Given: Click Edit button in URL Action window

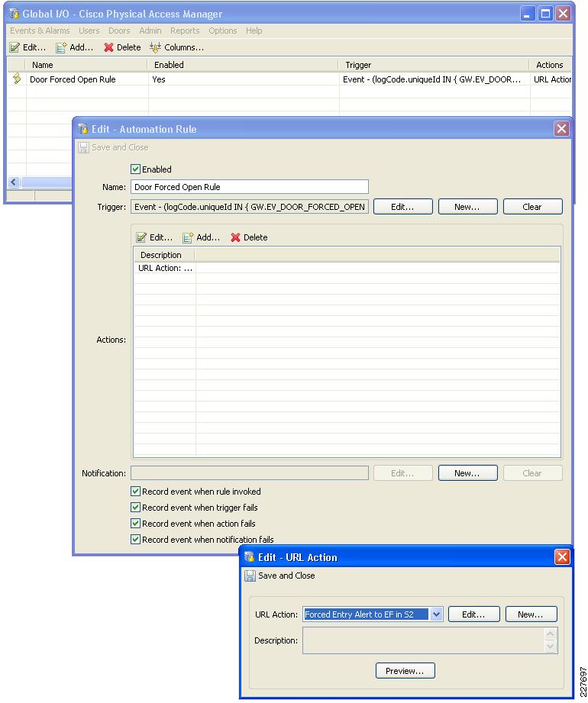Looking at the screenshot, I should click(x=473, y=614).
